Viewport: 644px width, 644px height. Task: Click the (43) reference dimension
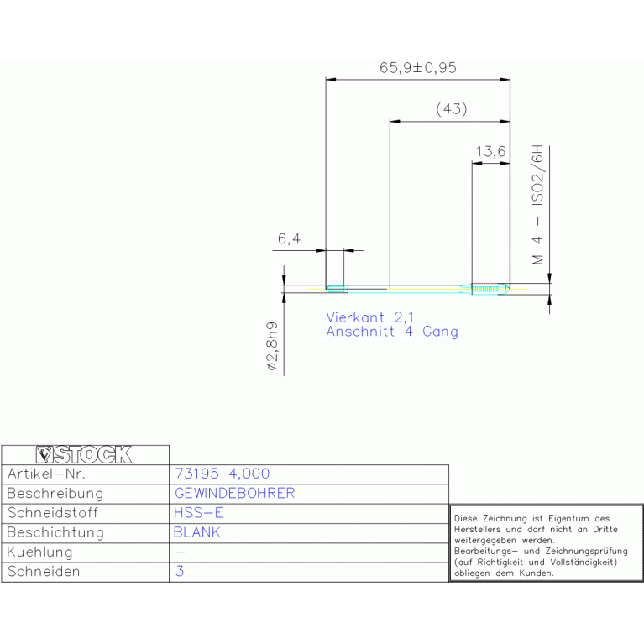(452, 109)
